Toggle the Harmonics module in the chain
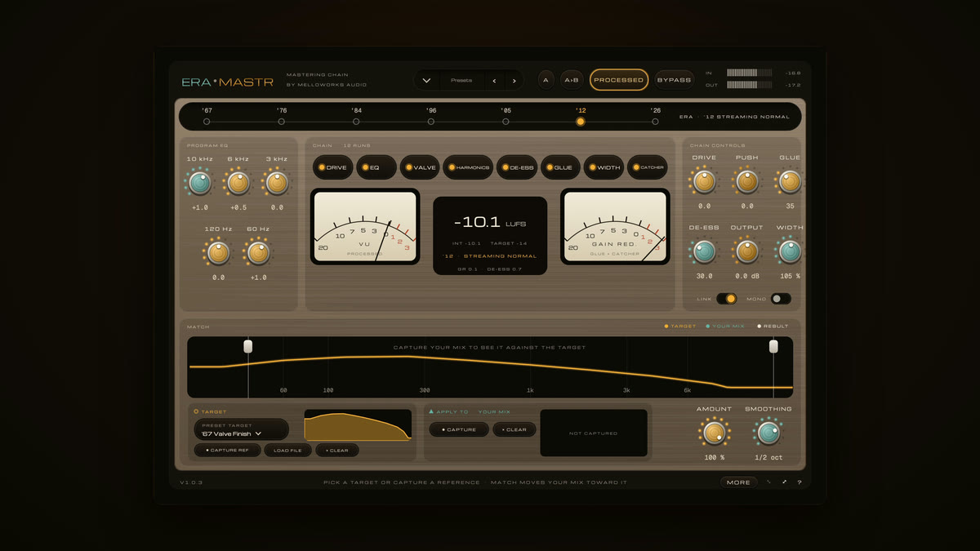This screenshot has height=551, width=980. (469, 167)
